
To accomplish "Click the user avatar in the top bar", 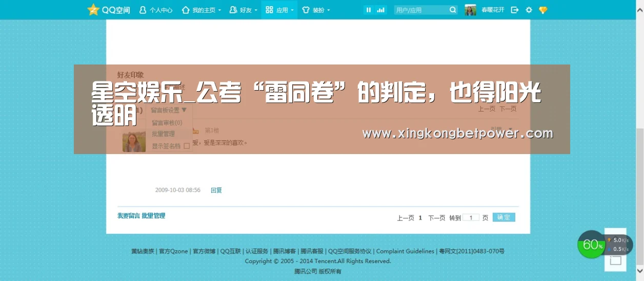I will tap(470, 10).
